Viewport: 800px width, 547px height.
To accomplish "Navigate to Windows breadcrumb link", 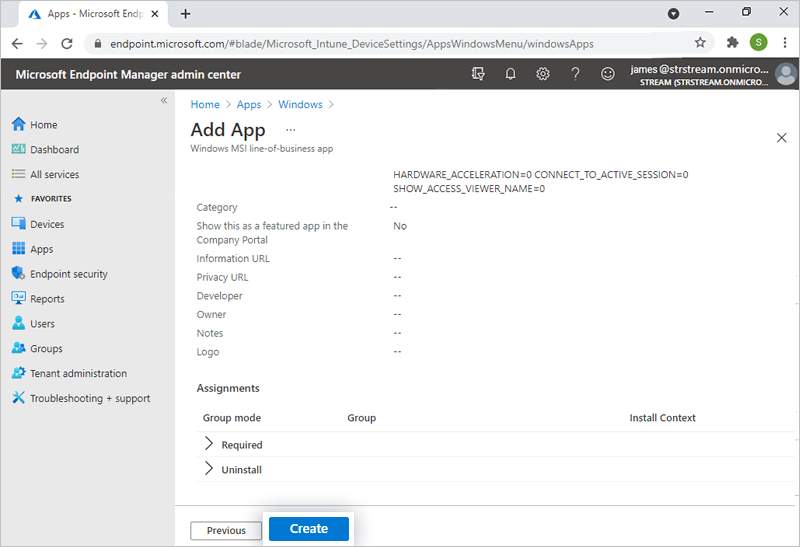I will point(300,104).
